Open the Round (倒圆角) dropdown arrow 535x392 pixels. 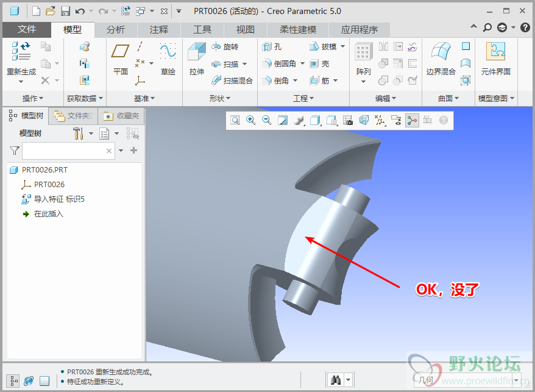pyautogui.click(x=302, y=64)
